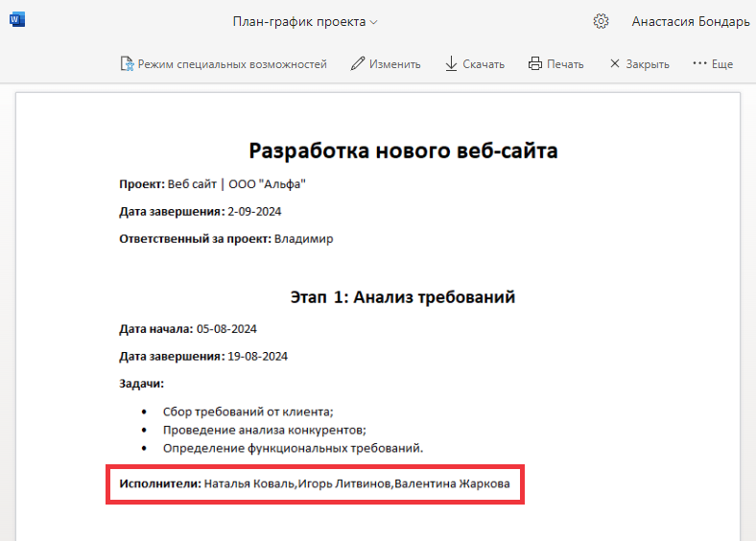Viewport: 756px width, 541px height.
Task: Click the Дата начала: label
Action: point(155,329)
